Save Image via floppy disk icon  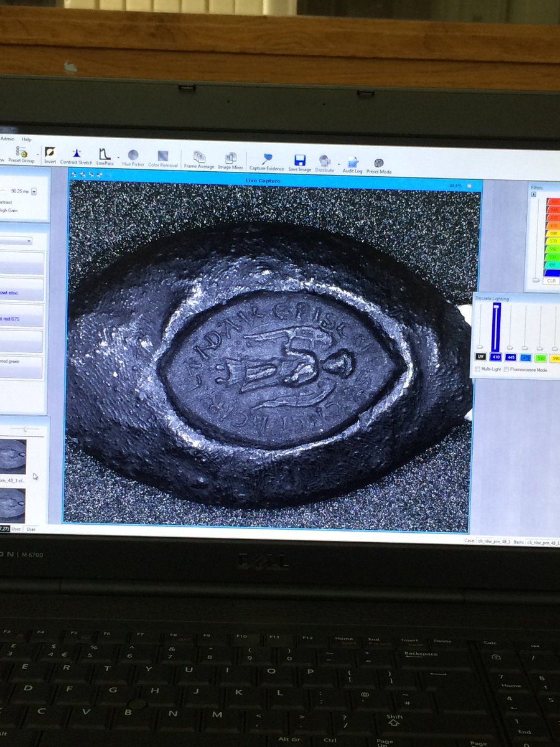click(x=300, y=163)
